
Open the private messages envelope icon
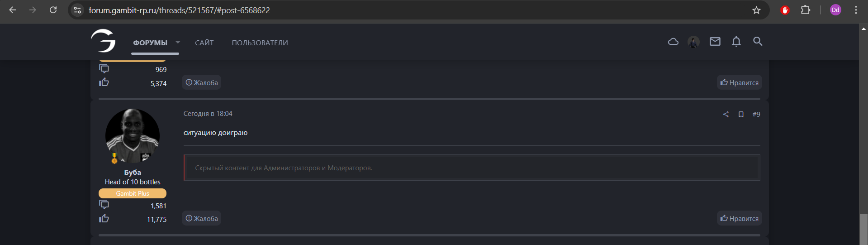(x=715, y=42)
